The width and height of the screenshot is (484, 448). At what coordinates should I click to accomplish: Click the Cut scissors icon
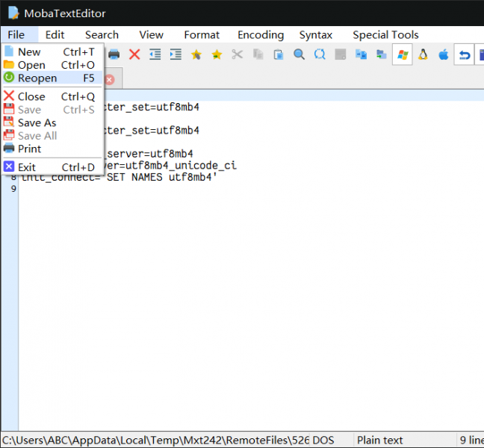[x=237, y=55]
